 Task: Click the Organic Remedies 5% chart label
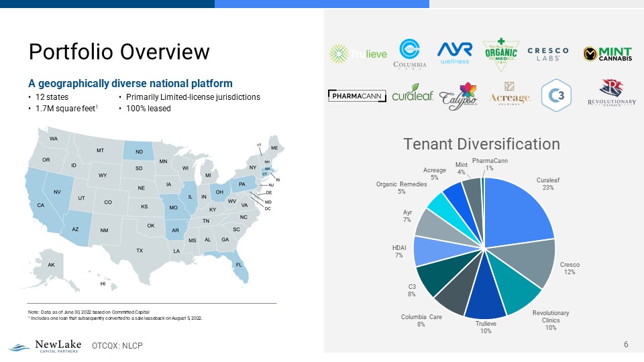click(x=402, y=188)
